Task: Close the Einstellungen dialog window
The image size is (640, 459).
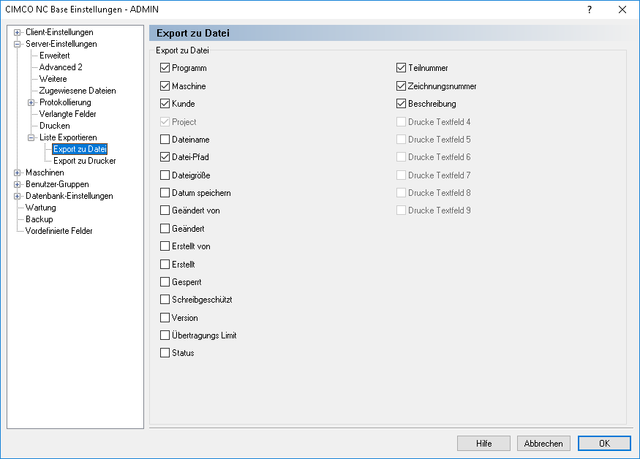Action: click(x=622, y=9)
